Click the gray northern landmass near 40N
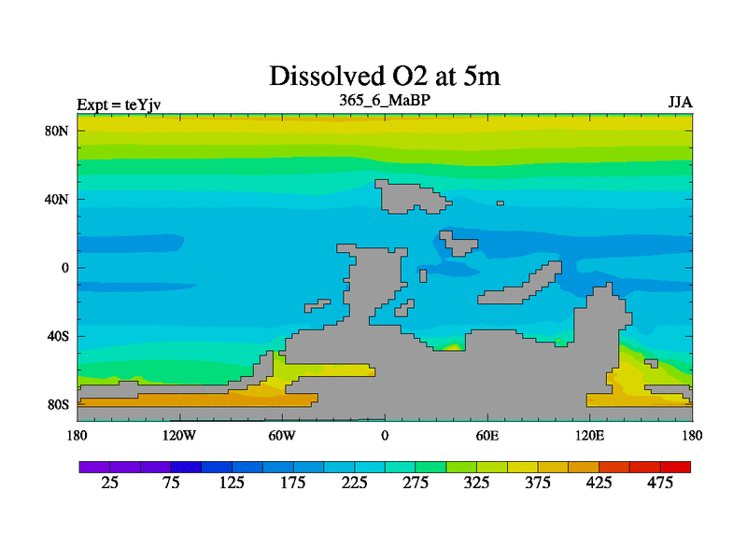Image resolution: width=747 pixels, height=560 pixels. (406, 198)
